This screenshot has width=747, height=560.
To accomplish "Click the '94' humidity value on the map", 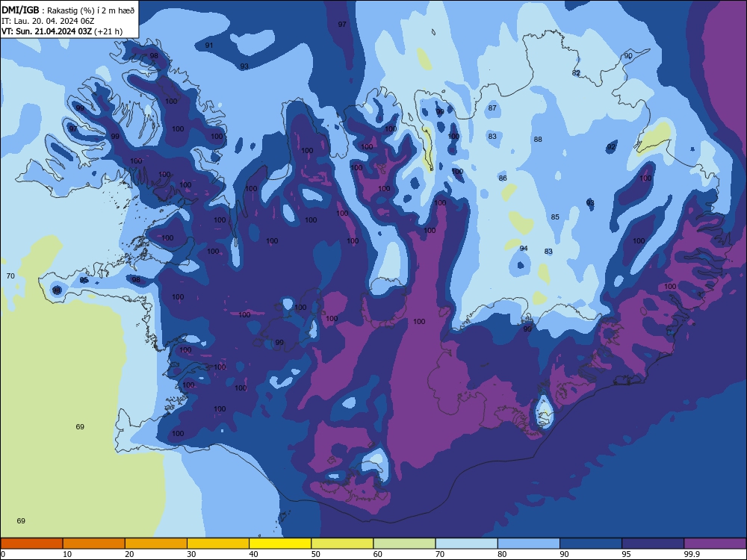I will pyautogui.click(x=524, y=248).
